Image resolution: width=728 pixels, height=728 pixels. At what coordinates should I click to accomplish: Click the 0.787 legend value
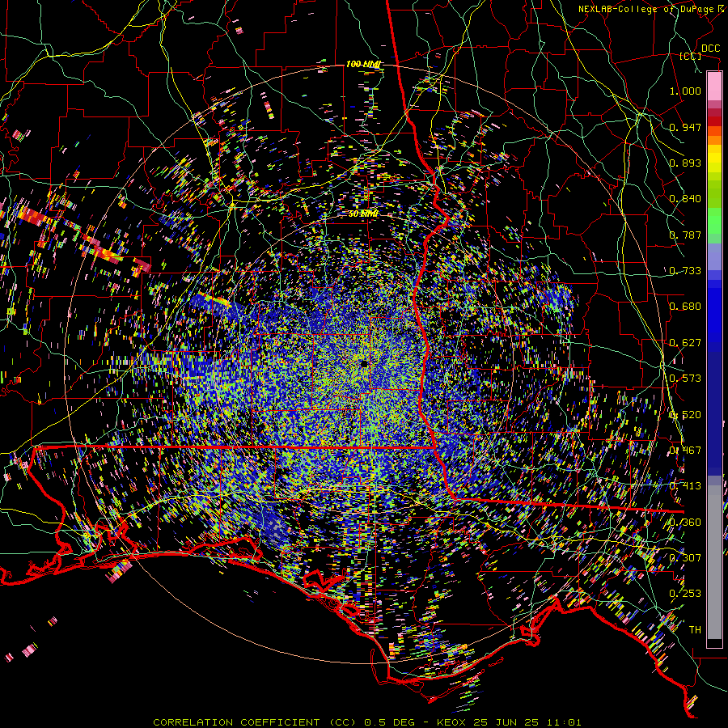(x=685, y=235)
